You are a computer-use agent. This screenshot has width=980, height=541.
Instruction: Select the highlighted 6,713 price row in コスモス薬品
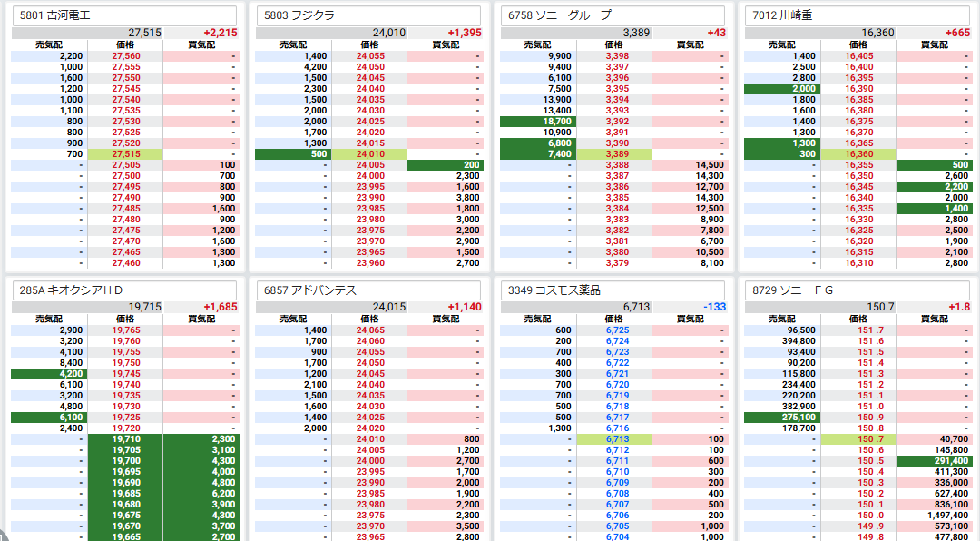pos(617,439)
